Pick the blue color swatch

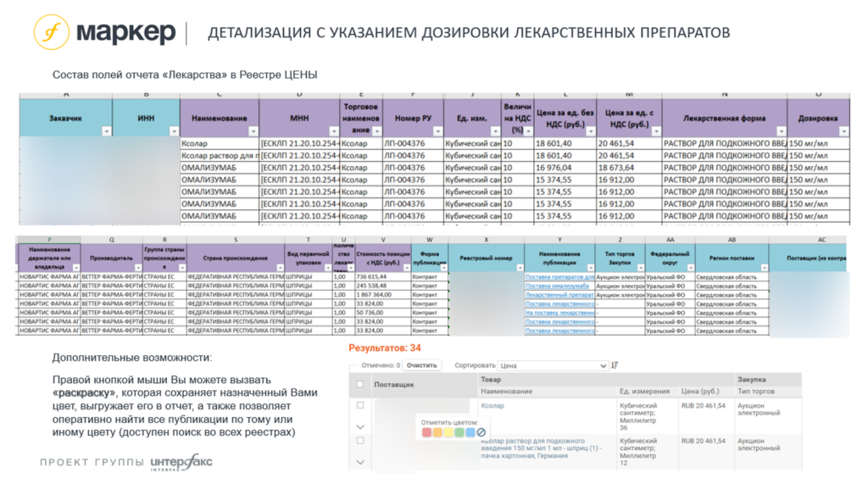pos(470,432)
